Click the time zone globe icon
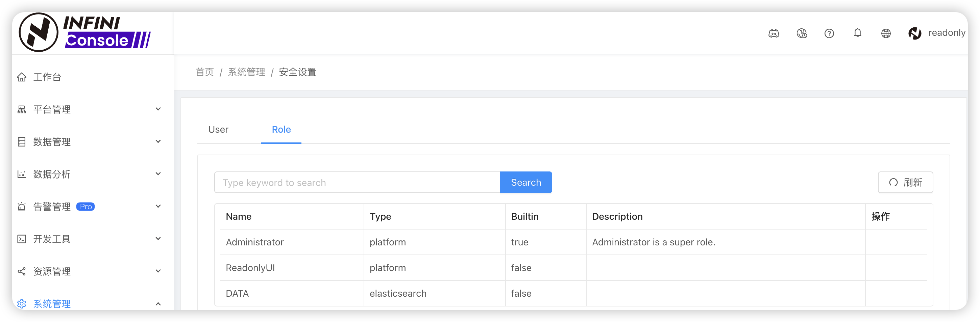This screenshot has height=322, width=980. tap(802, 33)
